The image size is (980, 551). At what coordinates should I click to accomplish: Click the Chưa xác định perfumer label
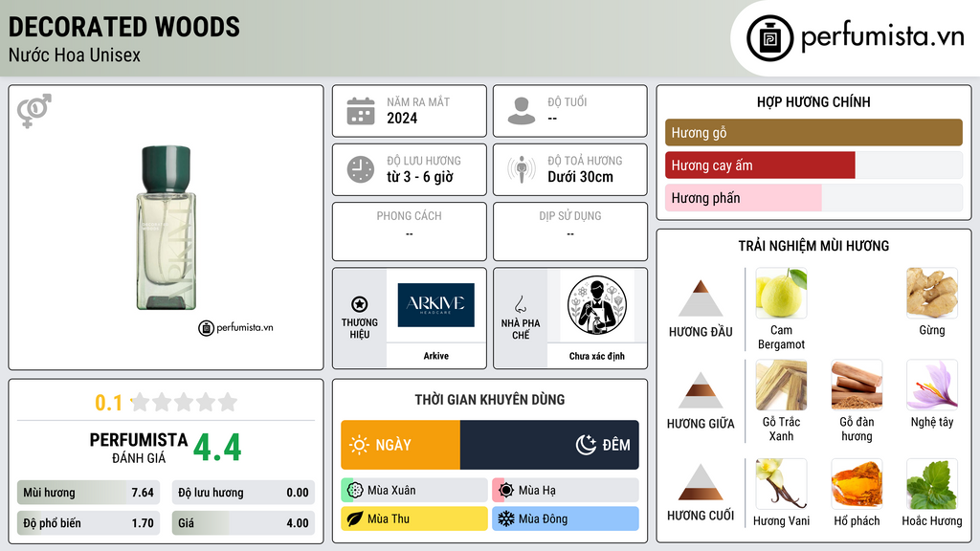pyautogui.click(x=597, y=356)
